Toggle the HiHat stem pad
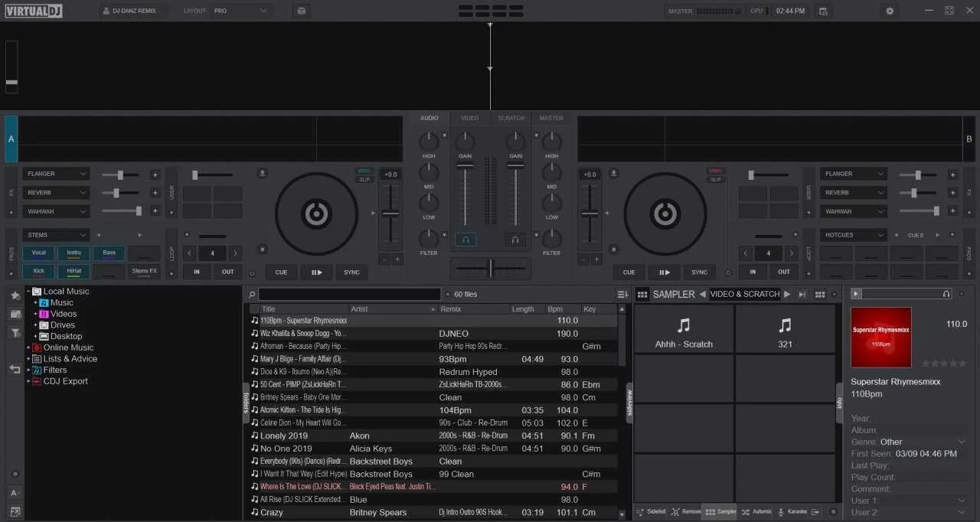980x522 pixels. point(74,271)
